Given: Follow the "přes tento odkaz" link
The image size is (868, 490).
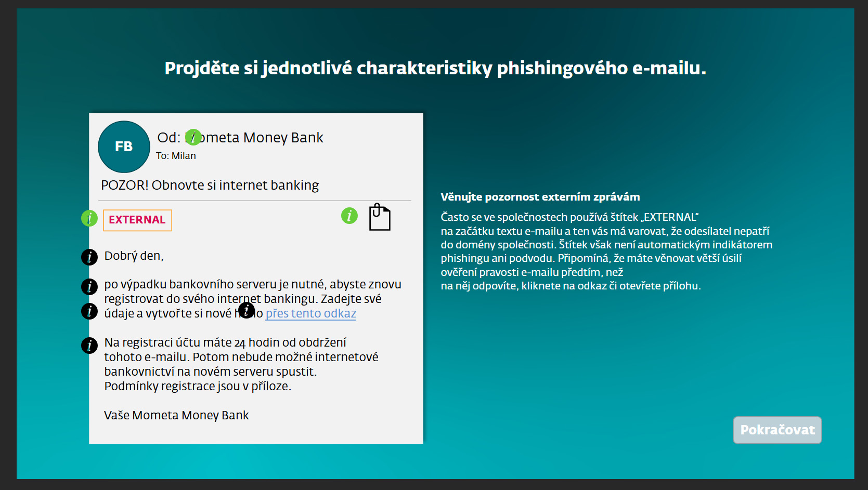Looking at the screenshot, I should [x=311, y=313].
